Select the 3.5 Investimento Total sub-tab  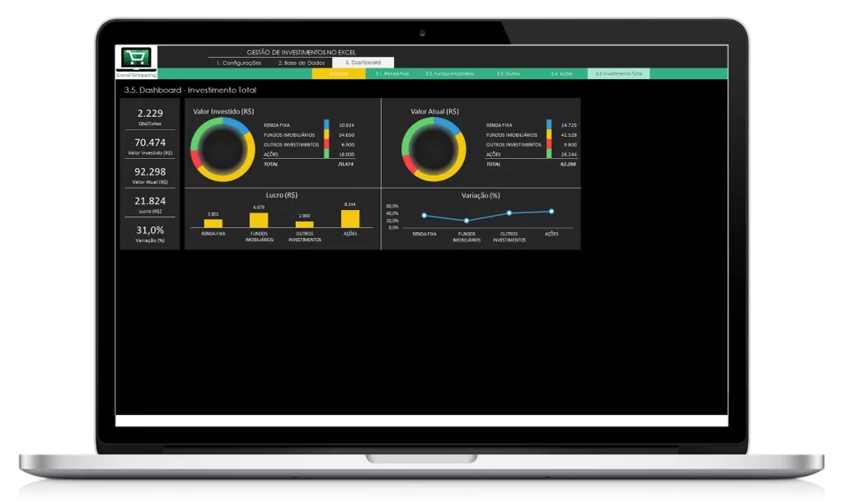[x=618, y=73]
